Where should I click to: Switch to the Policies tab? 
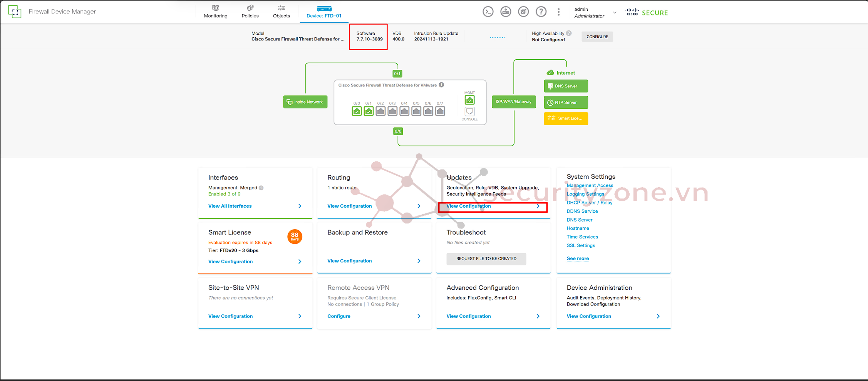click(x=250, y=12)
